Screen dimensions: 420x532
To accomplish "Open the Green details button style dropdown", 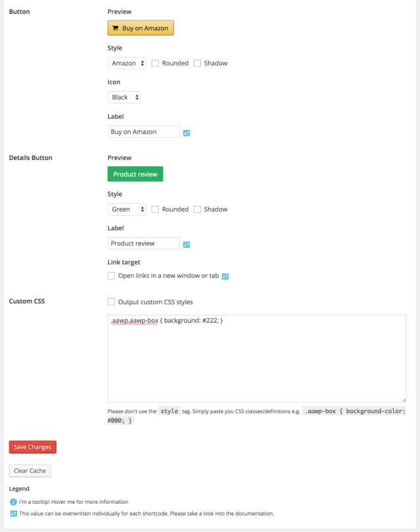I will (x=127, y=209).
